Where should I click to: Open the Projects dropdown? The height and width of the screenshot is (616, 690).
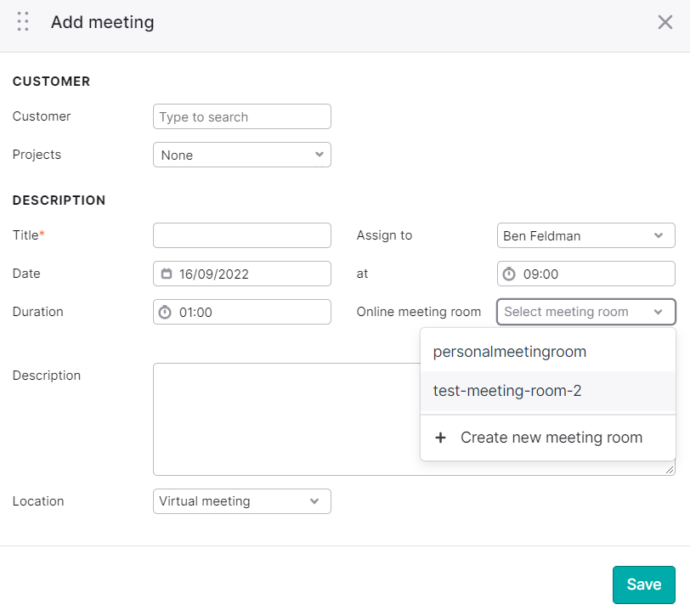(x=241, y=155)
